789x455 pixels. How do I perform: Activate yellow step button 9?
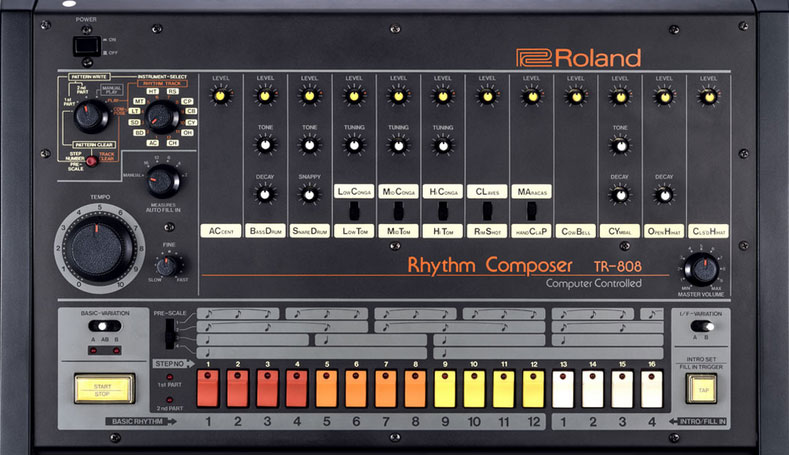click(445, 389)
